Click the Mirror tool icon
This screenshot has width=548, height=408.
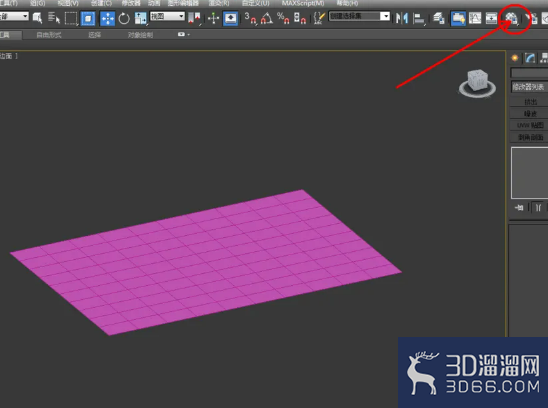click(402, 18)
